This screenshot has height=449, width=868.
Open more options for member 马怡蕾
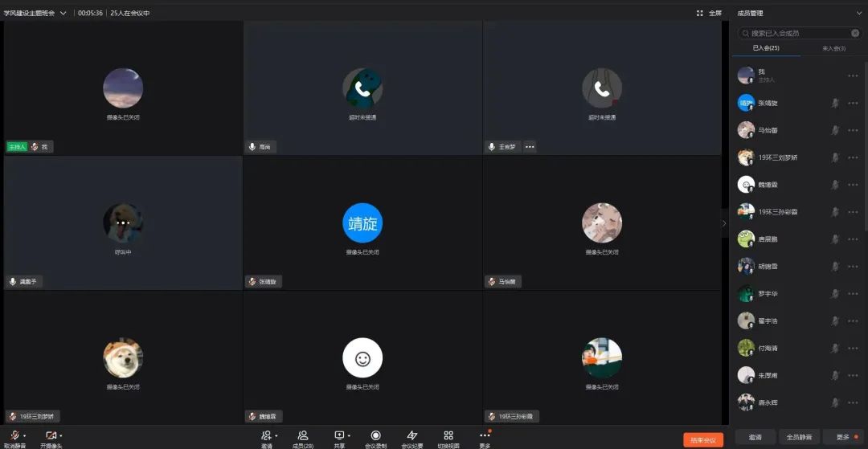pyautogui.click(x=853, y=130)
